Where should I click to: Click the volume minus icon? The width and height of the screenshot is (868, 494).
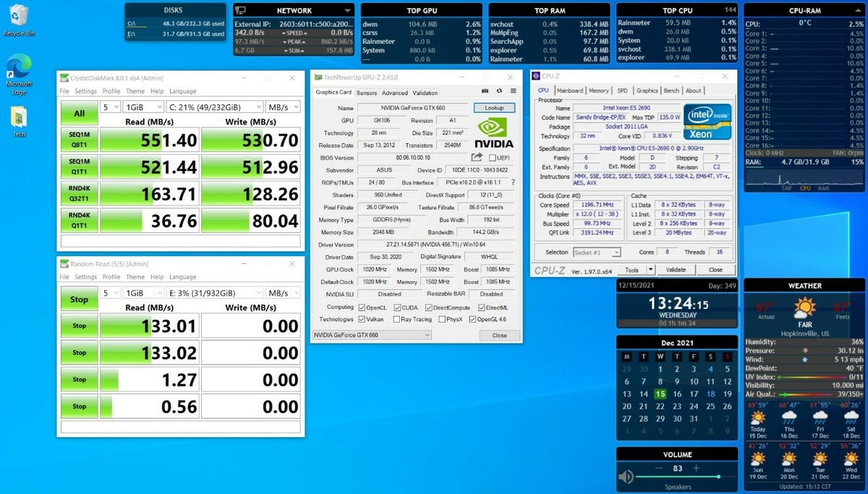pos(658,468)
